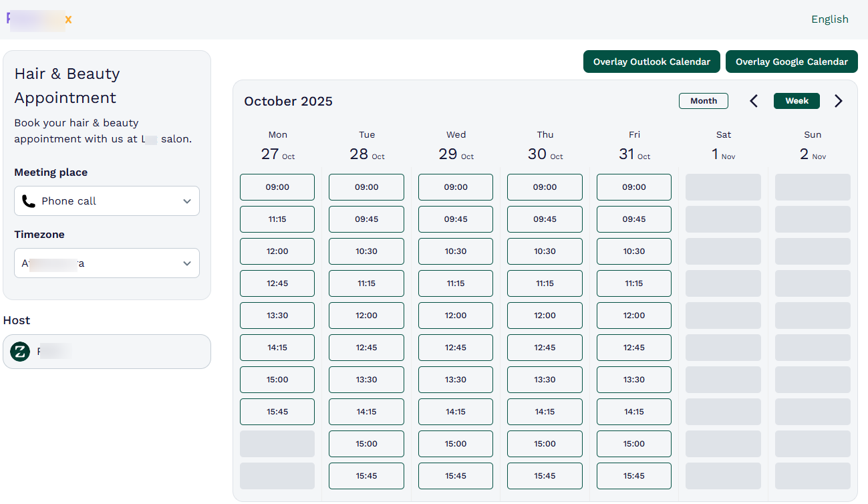Click the Overlay Google Calendar button
Screen dimensions: 868x504
(791, 61)
